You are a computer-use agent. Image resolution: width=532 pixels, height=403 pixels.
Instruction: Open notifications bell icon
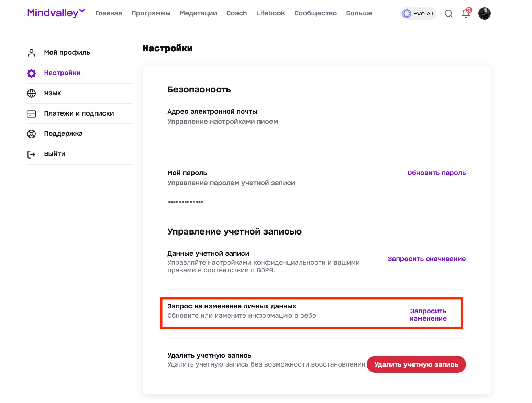pyautogui.click(x=466, y=14)
